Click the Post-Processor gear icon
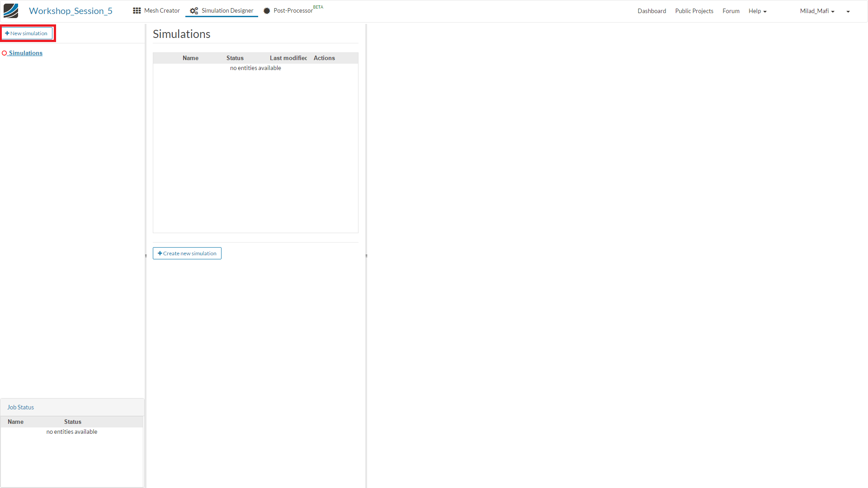 point(267,11)
